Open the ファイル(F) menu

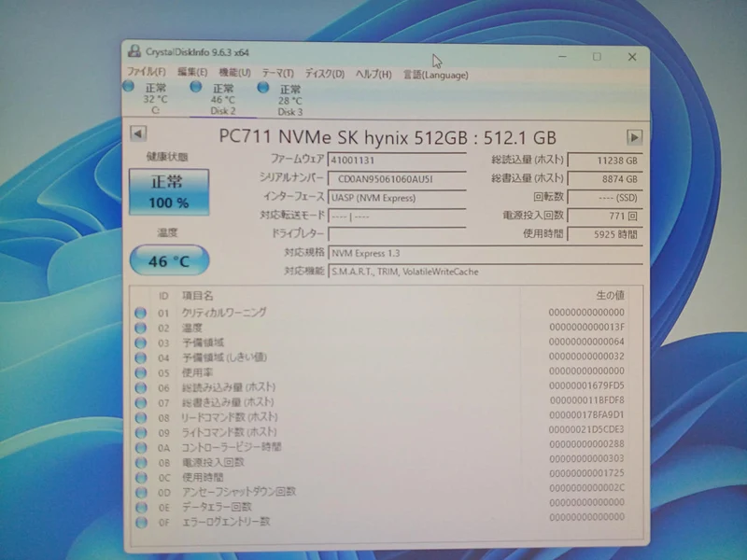tap(147, 72)
